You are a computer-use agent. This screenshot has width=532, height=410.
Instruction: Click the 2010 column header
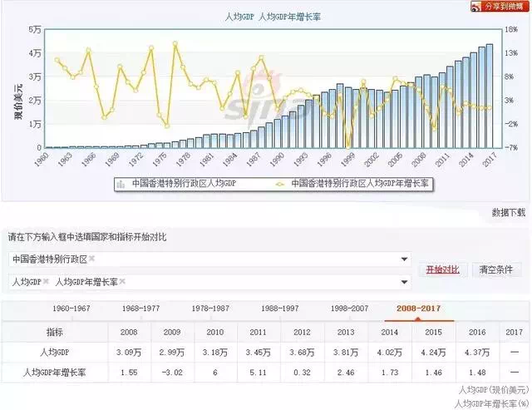(x=215, y=332)
